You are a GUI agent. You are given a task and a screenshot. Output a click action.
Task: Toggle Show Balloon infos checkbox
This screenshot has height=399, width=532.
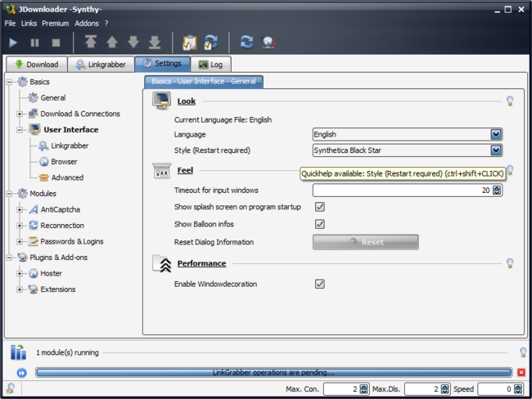click(320, 224)
